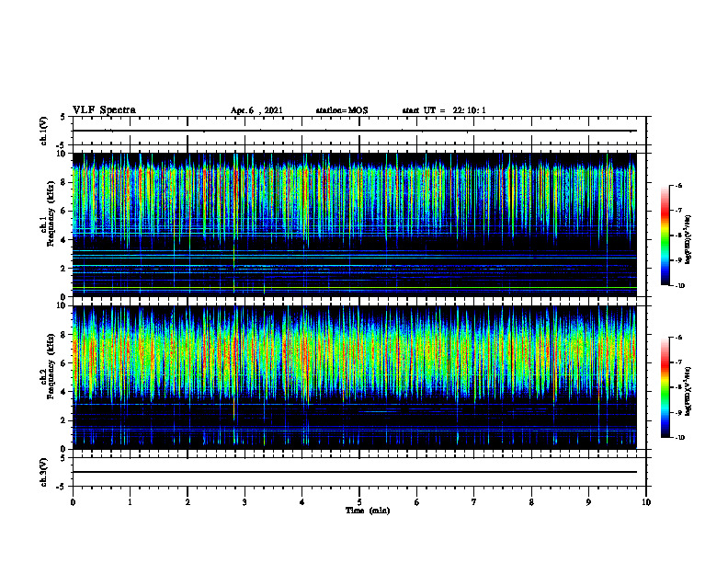Click the "VLF Spectra" plot title
The width and height of the screenshot is (728, 563).
click(x=104, y=110)
